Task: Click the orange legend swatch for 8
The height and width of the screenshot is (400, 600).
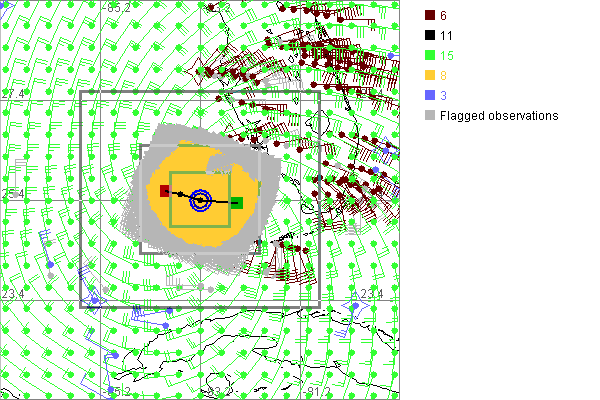Action: 429,76
